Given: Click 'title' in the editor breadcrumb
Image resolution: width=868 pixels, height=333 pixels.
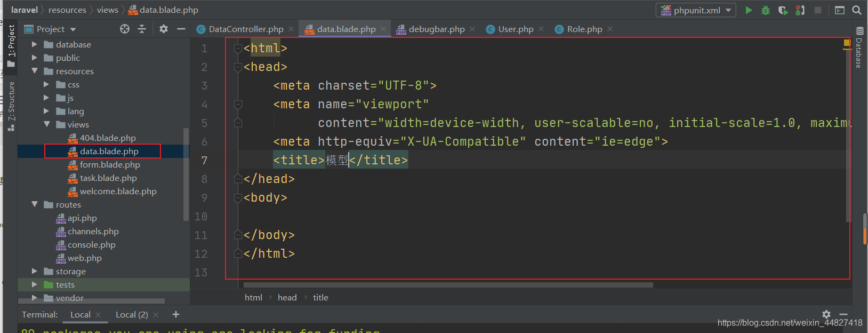Looking at the screenshot, I should point(320,297).
